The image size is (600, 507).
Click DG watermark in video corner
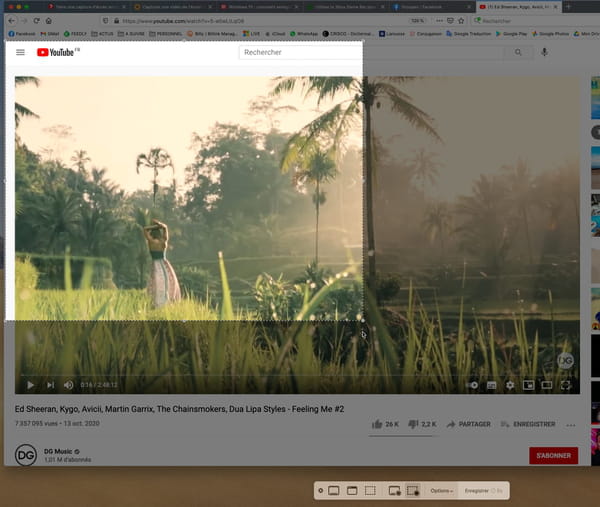pos(566,360)
